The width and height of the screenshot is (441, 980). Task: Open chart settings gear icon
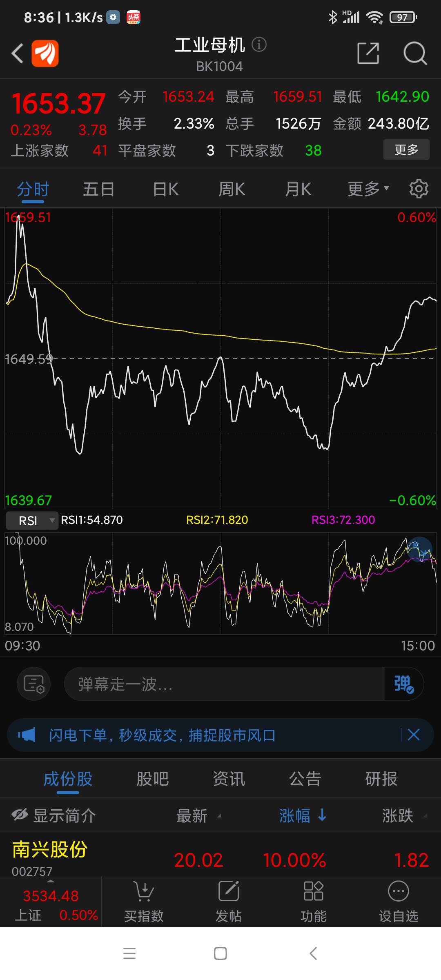coord(419,189)
